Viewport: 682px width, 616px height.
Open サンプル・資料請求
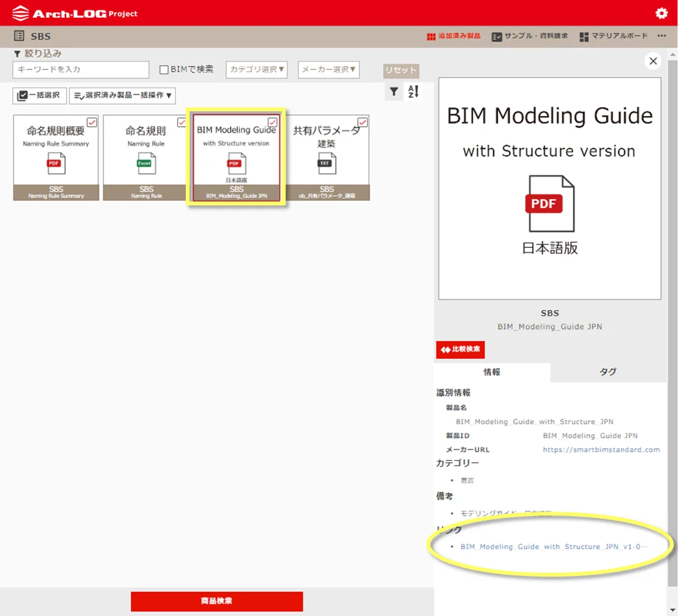click(529, 36)
